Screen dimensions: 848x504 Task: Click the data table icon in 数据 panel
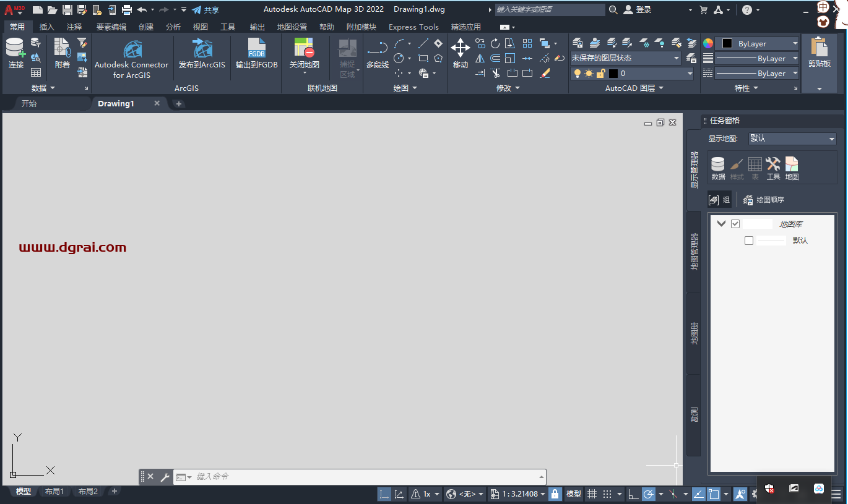pyautogui.click(x=36, y=73)
